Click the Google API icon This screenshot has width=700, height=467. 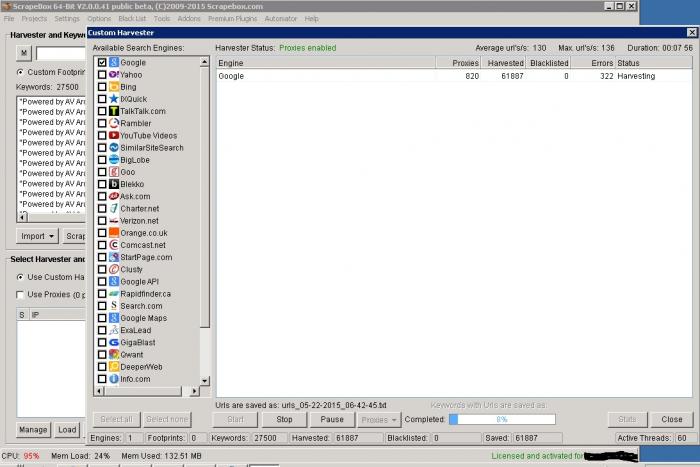[114, 281]
